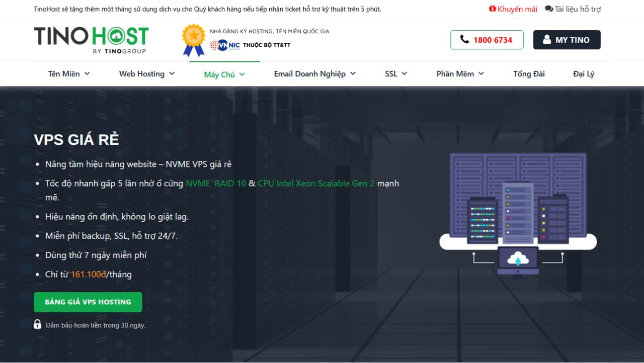Expand the Phần Mềm dropdown menu
The height and width of the screenshot is (363, 644).
point(460,74)
